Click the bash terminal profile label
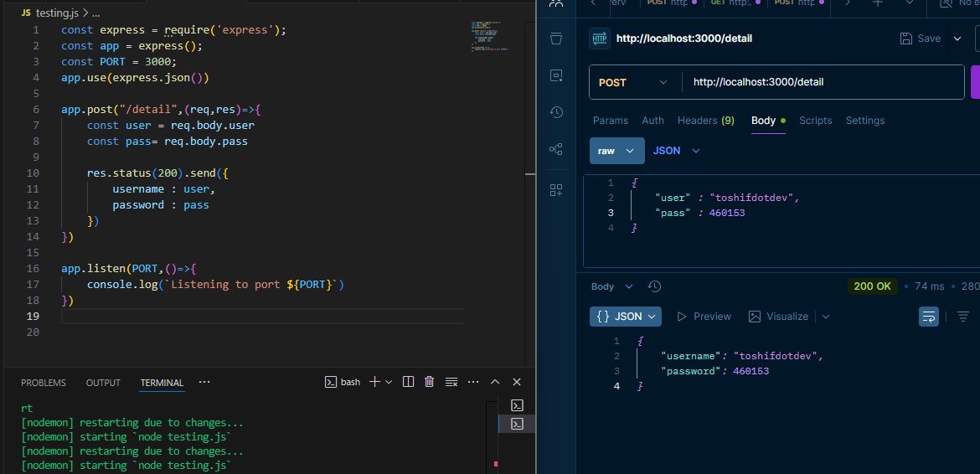The height and width of the screenshot is (474, 980). [x=343, y=382]
